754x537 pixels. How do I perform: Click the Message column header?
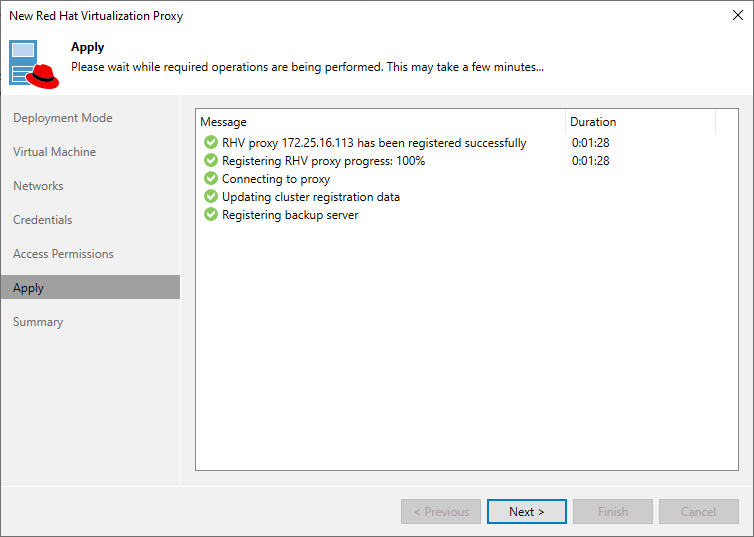click(380, 122)
